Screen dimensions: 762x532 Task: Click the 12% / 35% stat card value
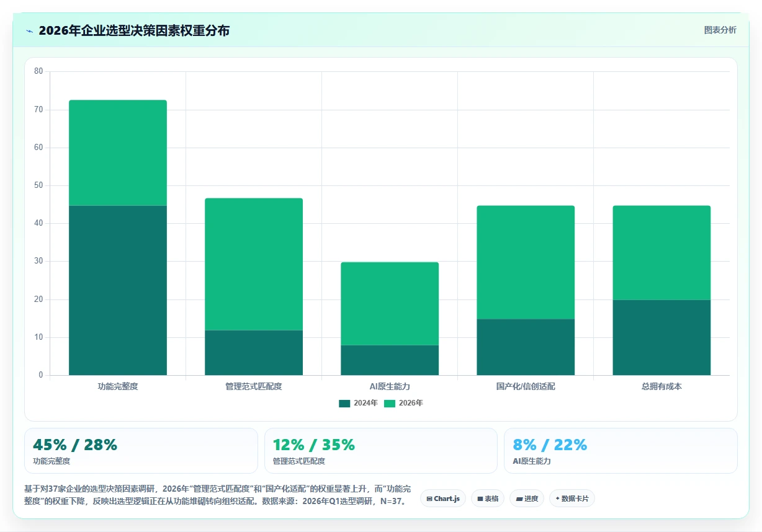(x=314, y=445)
